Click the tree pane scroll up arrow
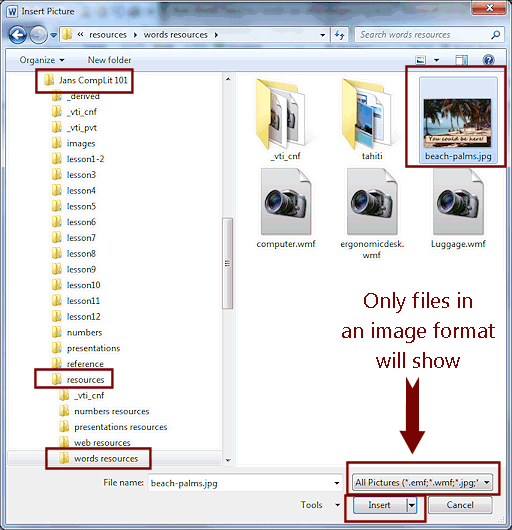 pos(228,79)
